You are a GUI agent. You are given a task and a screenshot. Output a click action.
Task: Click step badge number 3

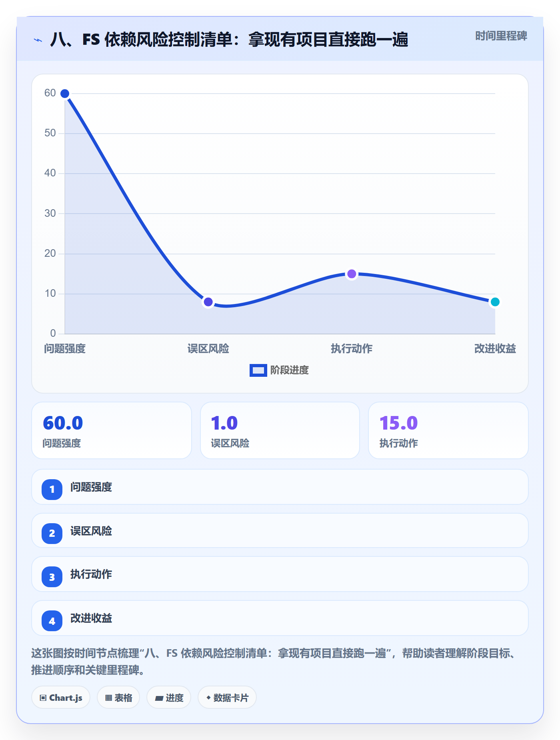[52, 577]
